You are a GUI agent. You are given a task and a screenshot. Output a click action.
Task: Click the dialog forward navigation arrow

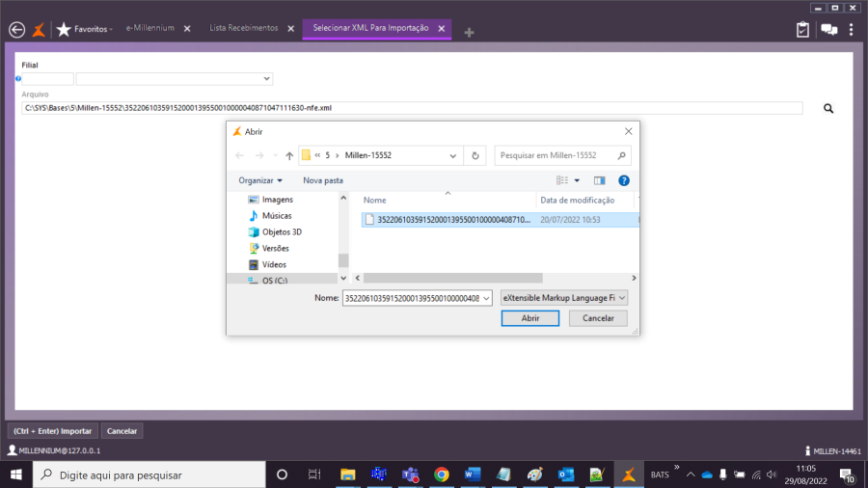pyautogui.click(x=259, y=156)
